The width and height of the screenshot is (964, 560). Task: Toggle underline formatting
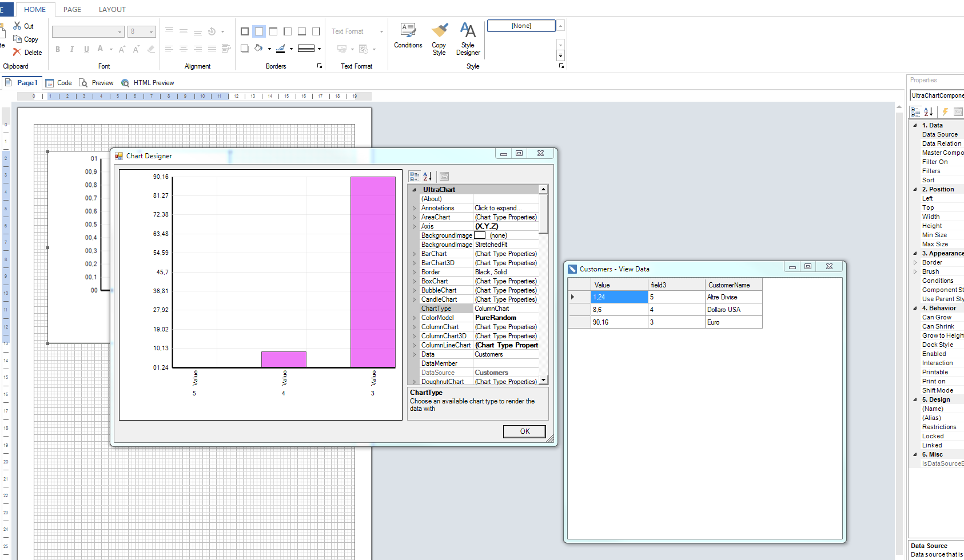(x=86, y=49)
